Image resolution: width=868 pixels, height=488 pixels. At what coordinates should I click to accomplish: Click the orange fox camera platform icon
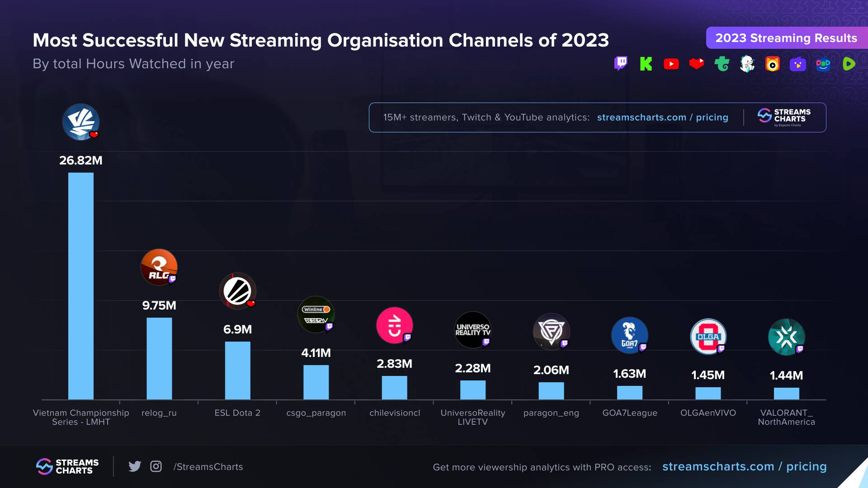pyautogui.click(x=773, y=64)
